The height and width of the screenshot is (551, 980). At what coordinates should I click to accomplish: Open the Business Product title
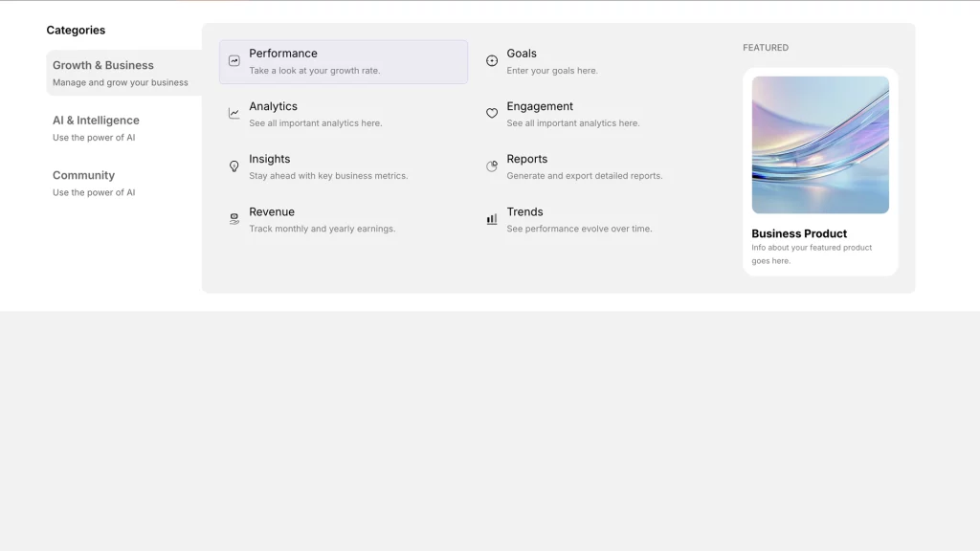click(799, 233)
